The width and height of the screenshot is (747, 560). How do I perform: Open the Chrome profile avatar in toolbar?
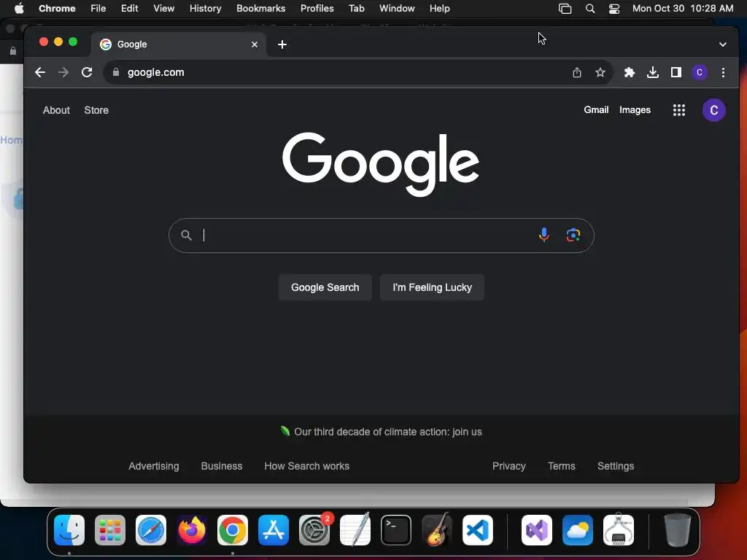tap(700, 72)
